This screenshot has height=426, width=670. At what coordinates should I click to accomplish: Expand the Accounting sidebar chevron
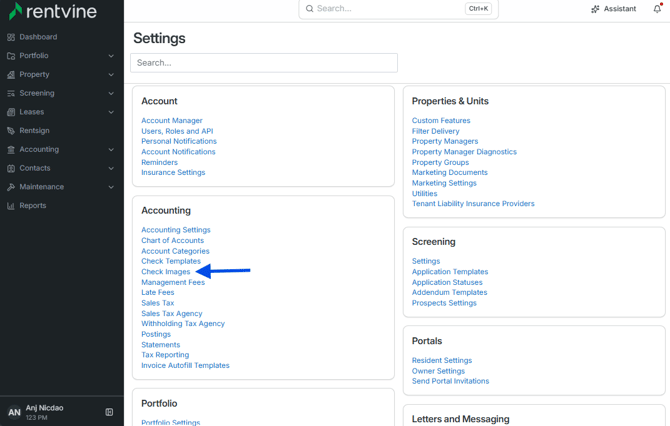(111, 150)
